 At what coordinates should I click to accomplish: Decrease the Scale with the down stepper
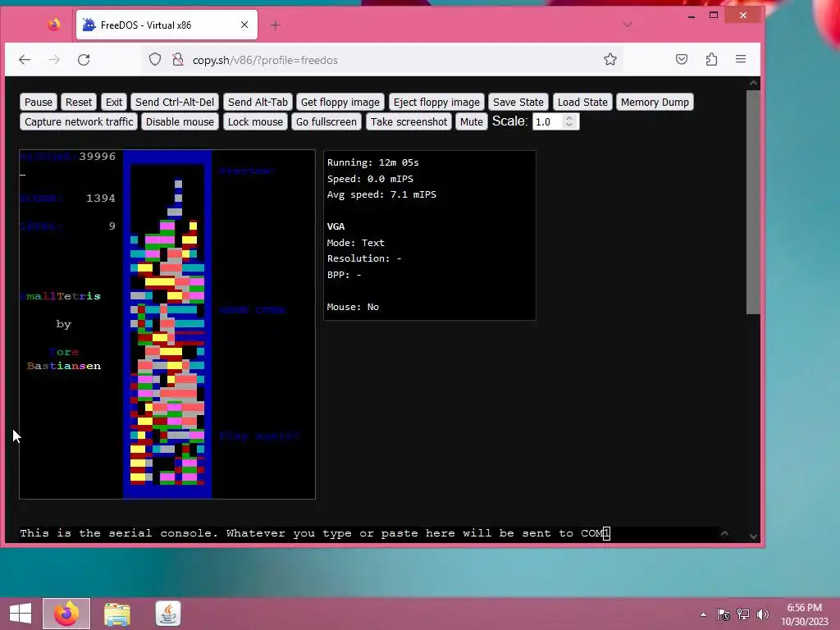569,126
